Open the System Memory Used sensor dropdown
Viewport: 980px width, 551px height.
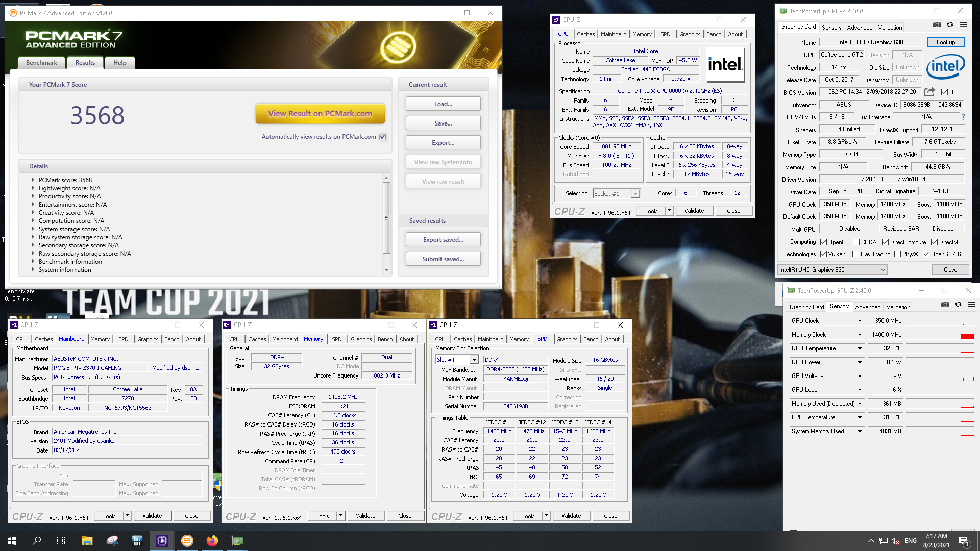click(860, 431)
